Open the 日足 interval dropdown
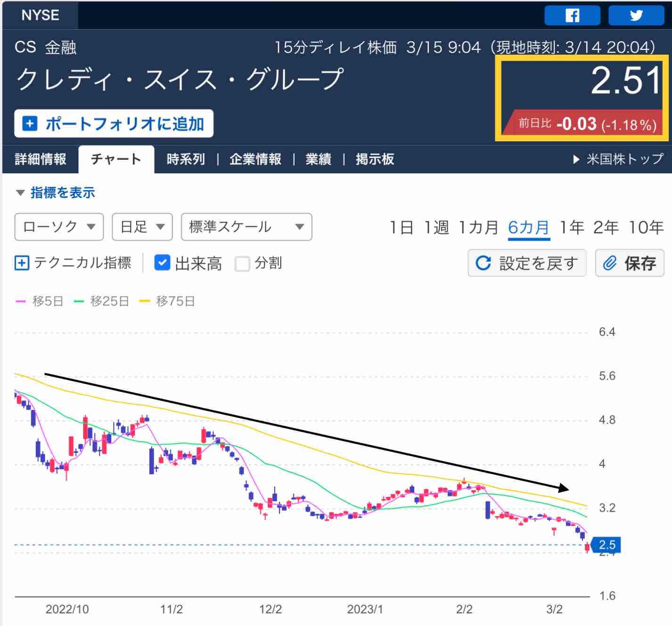 tap(142, 227)
